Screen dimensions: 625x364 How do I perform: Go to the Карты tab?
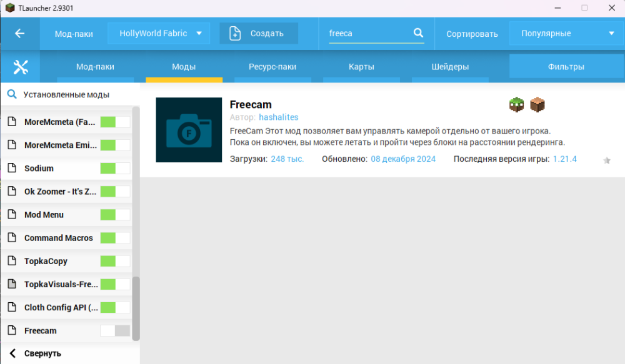pyautogui.click(x=361, y=67)
